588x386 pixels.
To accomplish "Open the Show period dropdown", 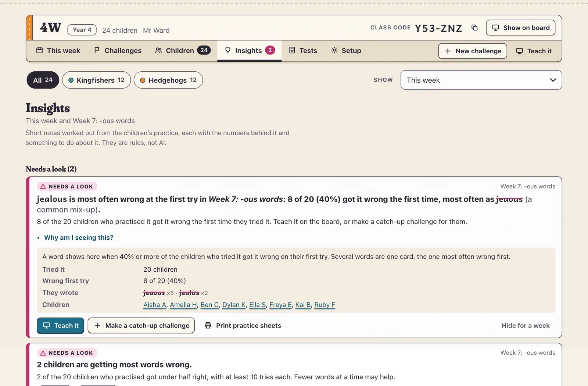I will point(481,80).
